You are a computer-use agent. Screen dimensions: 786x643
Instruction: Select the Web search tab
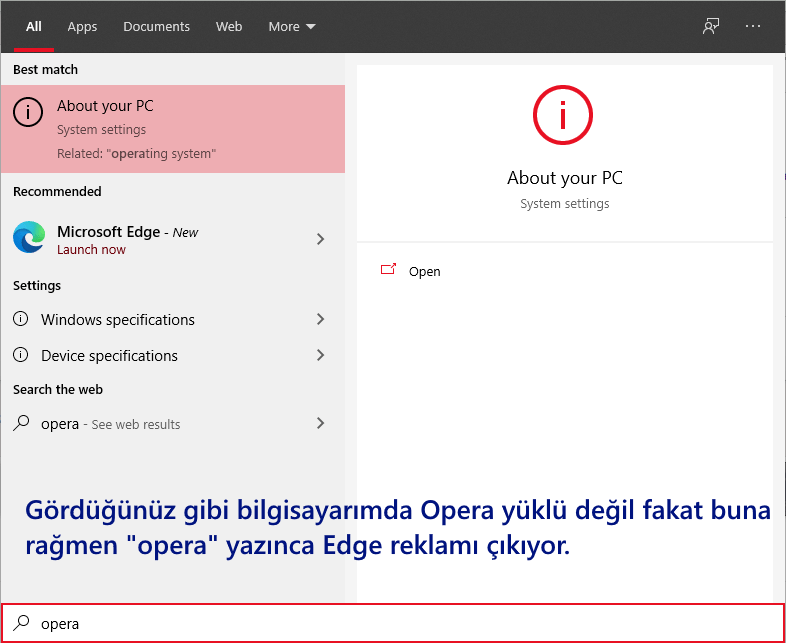(x=229, y=27)
